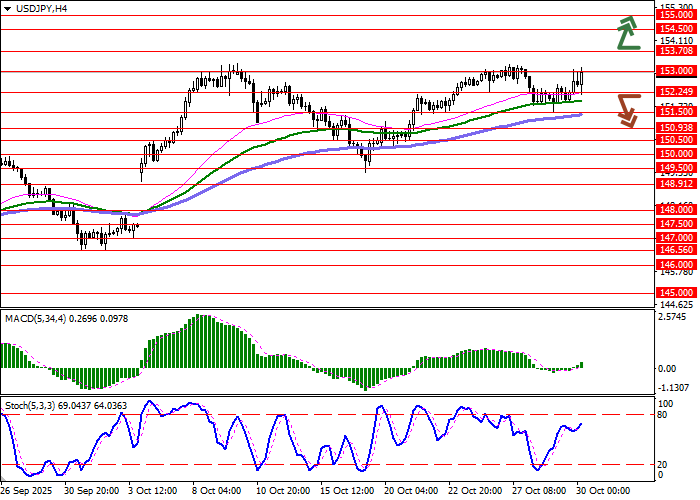Click the green upward arrow icon
The image size is (700, 500).
[627, 33]
